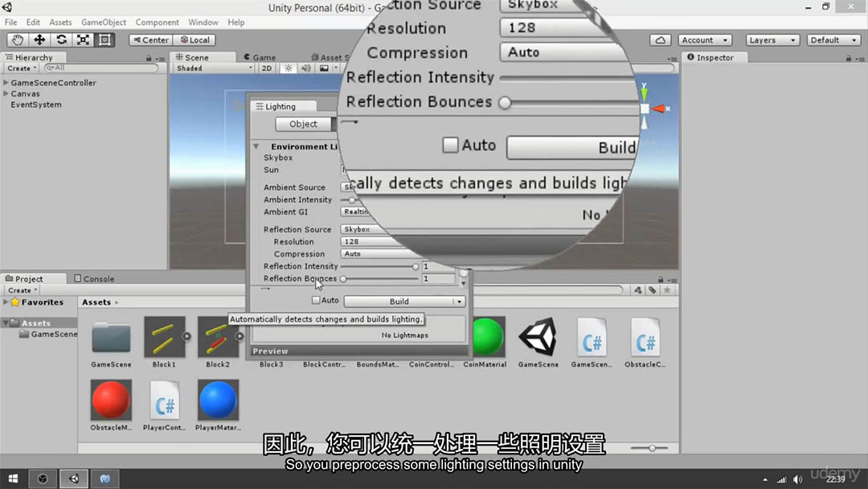868x489 pixels.
Task: Select the ObstacleC.. C# script
Action: point(645,337)
